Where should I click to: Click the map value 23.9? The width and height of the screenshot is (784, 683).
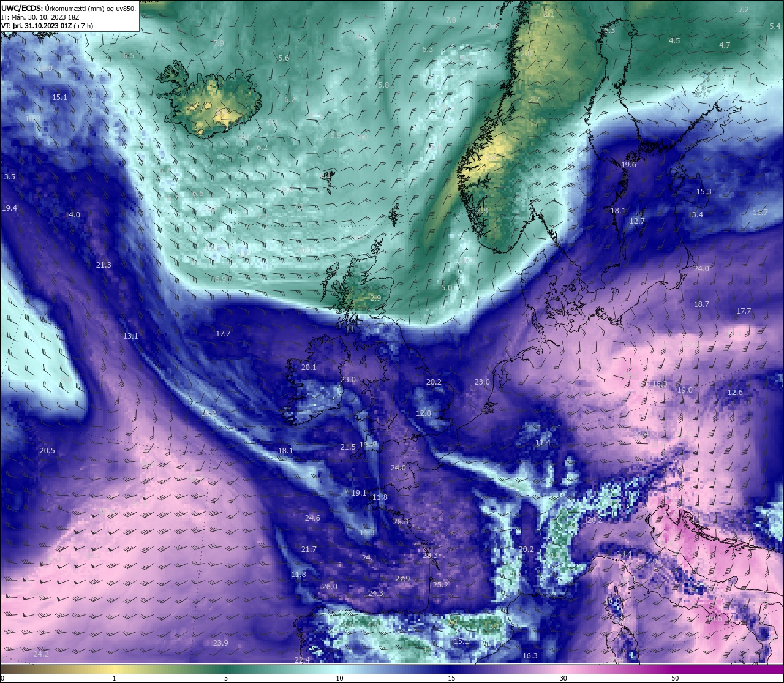point(221,643)
